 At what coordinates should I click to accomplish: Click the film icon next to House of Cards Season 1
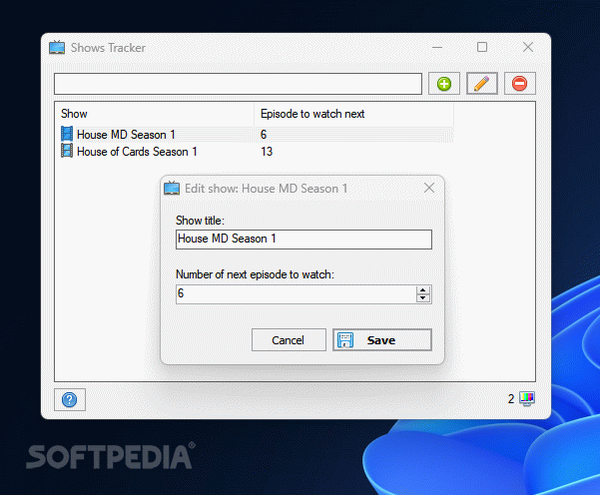pos(67,151)
